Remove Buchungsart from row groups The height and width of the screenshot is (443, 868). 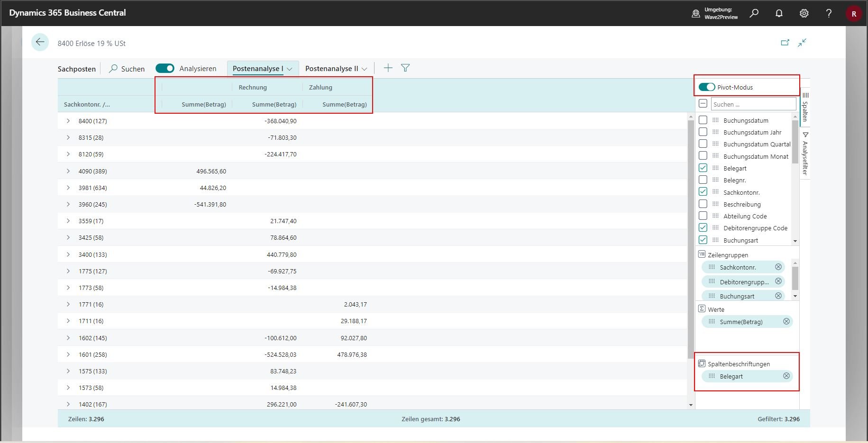coord(778,295)
